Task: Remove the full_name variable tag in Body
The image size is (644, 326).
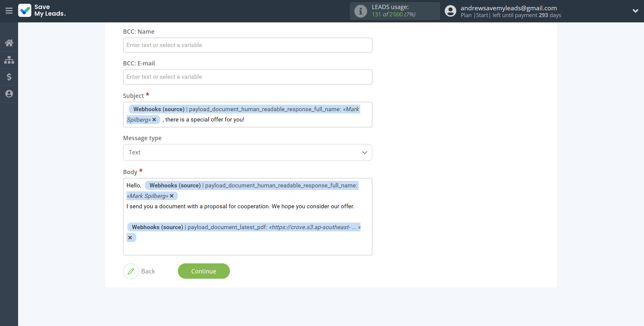Action: click(x=172, y=196)
